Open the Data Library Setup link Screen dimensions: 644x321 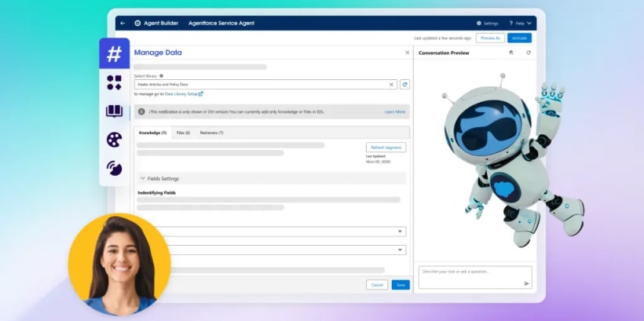click(x=184, y=93)
